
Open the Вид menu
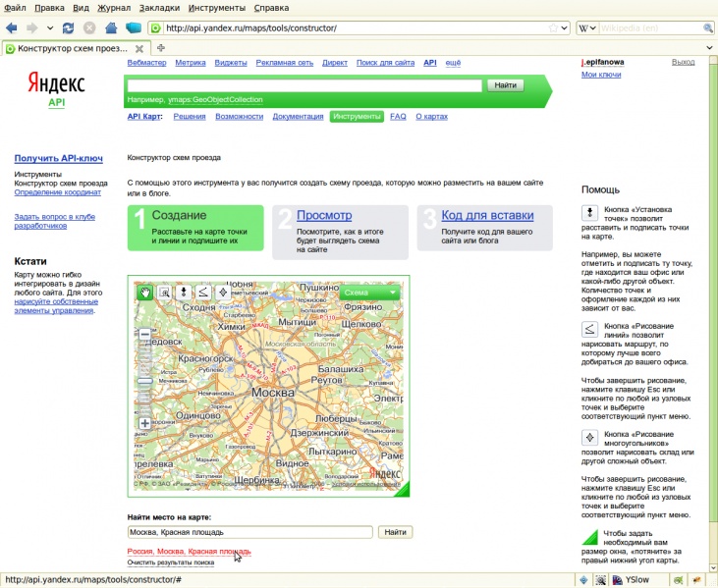tap(81, 8)
